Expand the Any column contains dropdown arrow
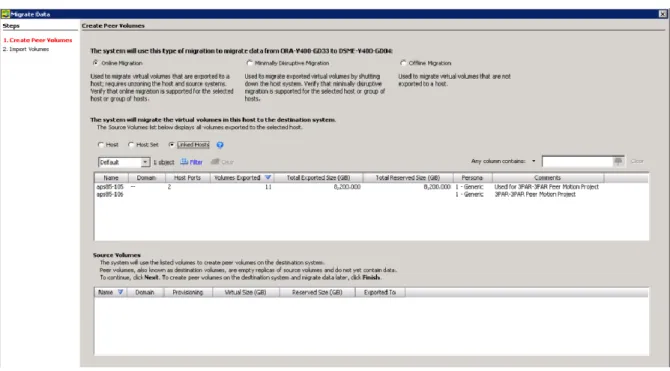 [533, 161]
